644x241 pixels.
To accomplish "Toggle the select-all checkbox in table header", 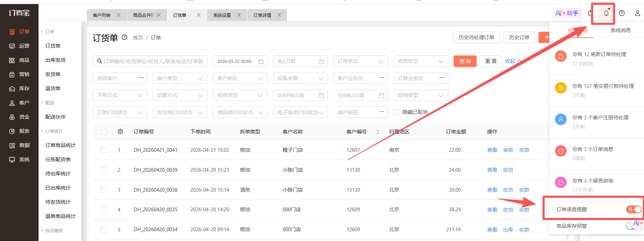I will (103, 132).
